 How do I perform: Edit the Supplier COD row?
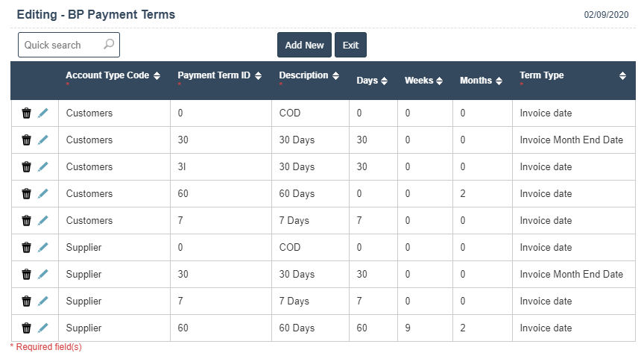point(42,248)
